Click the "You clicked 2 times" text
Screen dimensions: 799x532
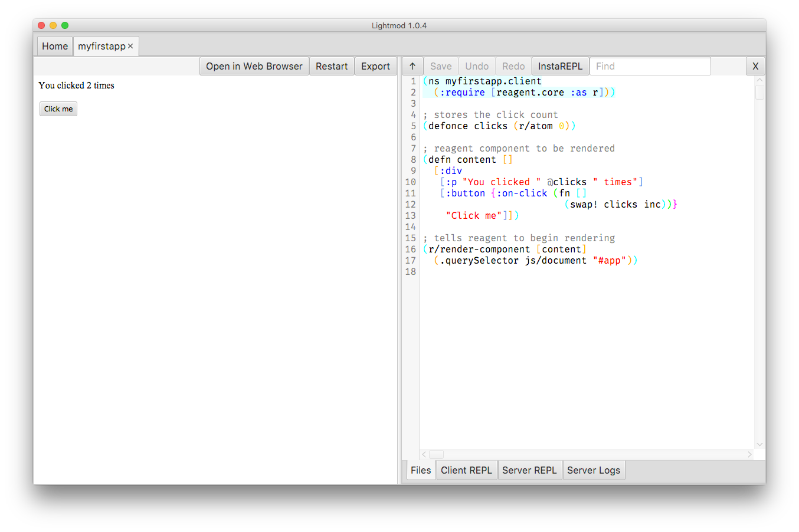(76, 86)
